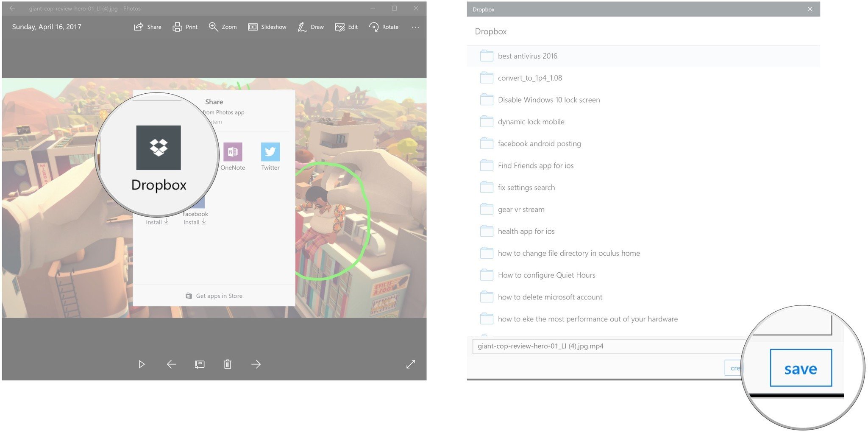Open the best antivirus 2016 folder
Image resolution: width=868 pixels, height=433 pixels.
click(643, 56)
